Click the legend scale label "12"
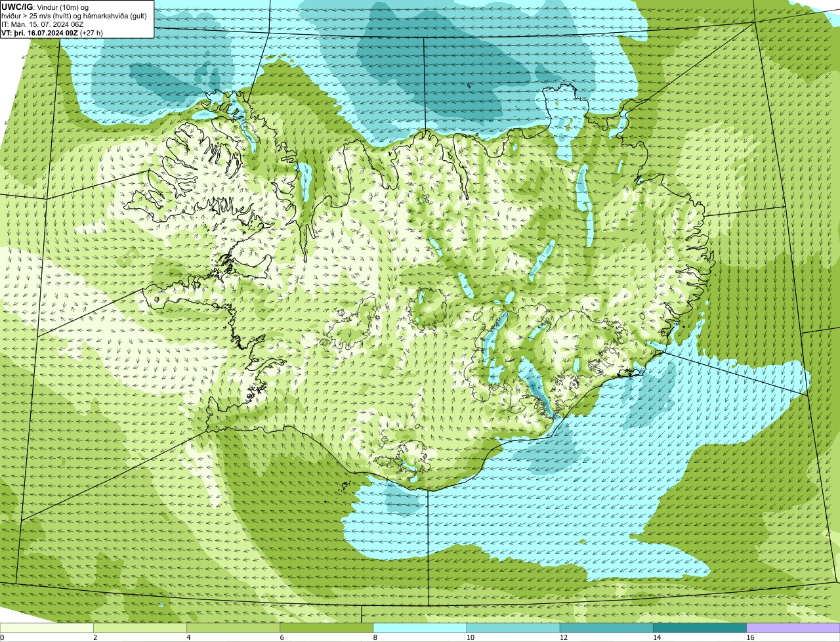840x642 pixels. 563,637
